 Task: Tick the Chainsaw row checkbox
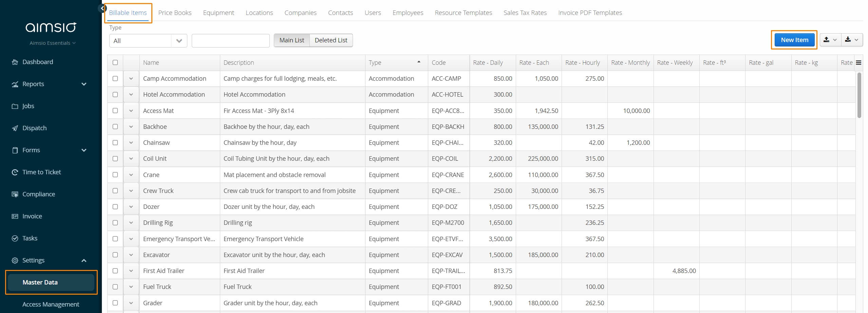[115, 143]
